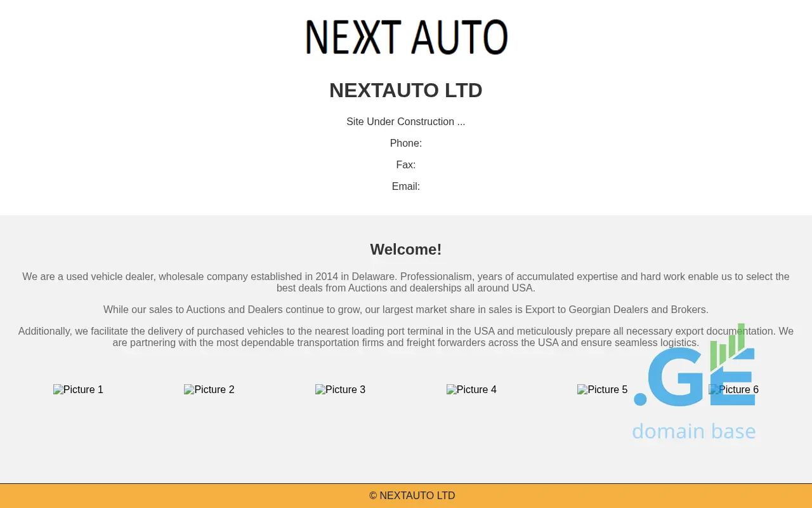The height and width of the screenshot is (508, 812).
Task: Select the Picture 2 image placeholder
Action: click(x=209, y=390)
